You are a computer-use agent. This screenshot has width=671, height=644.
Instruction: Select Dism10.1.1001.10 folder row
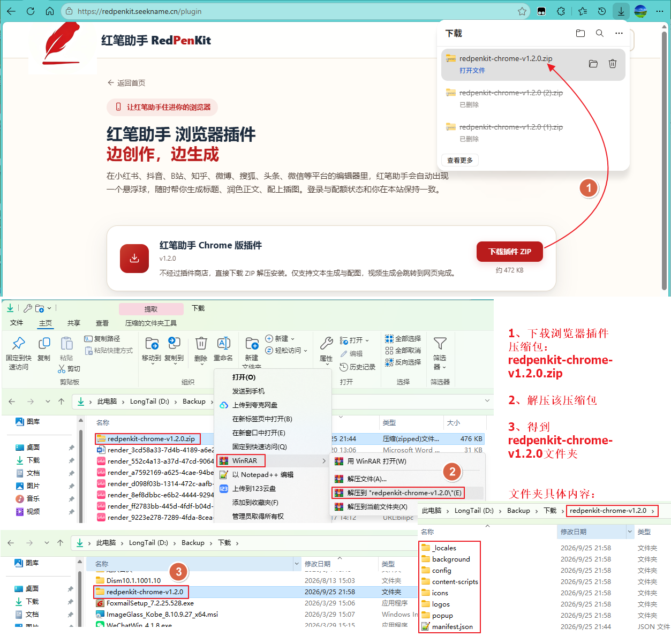(x=133, y=581)
